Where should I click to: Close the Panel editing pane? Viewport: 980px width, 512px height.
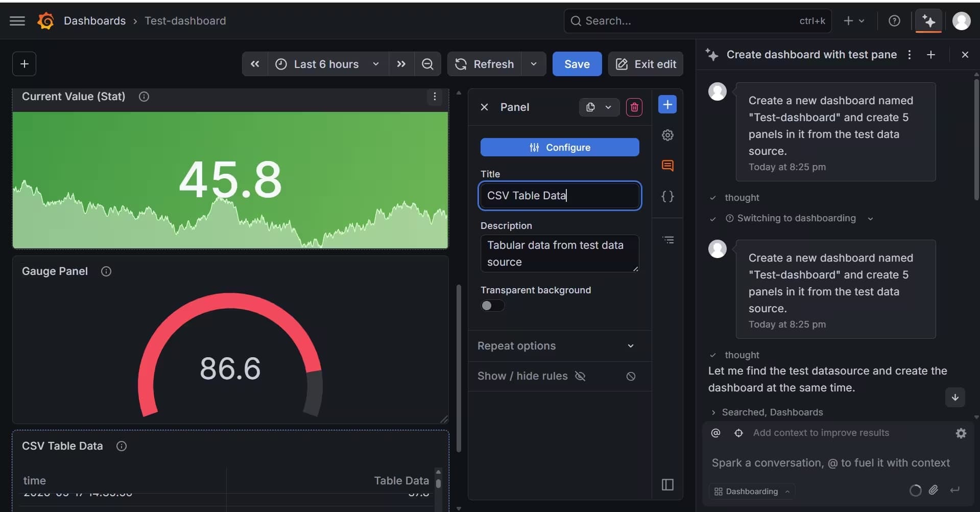485,107
